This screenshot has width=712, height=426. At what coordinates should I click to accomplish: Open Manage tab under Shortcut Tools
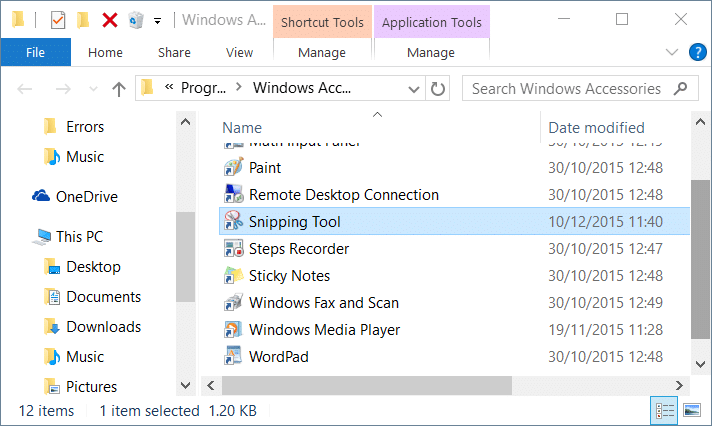click(x=322, y=53)
